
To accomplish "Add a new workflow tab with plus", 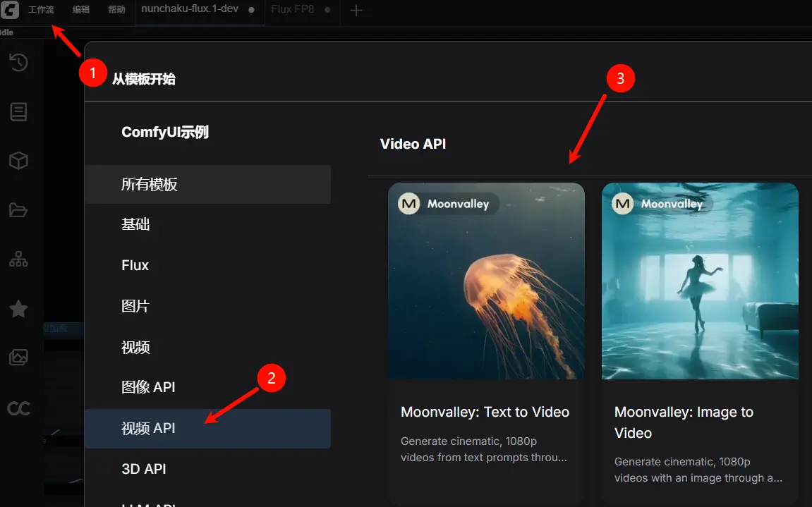I will [356, 10].
